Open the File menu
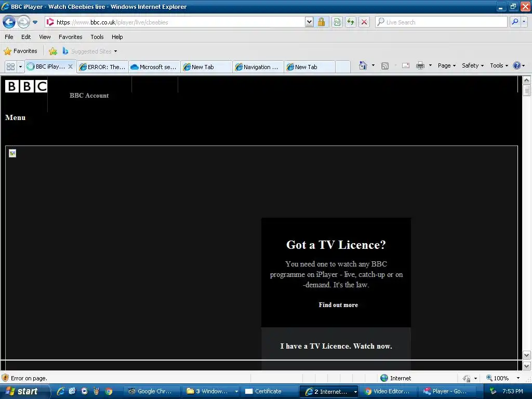Screen dimensions: 532x399 9,37
